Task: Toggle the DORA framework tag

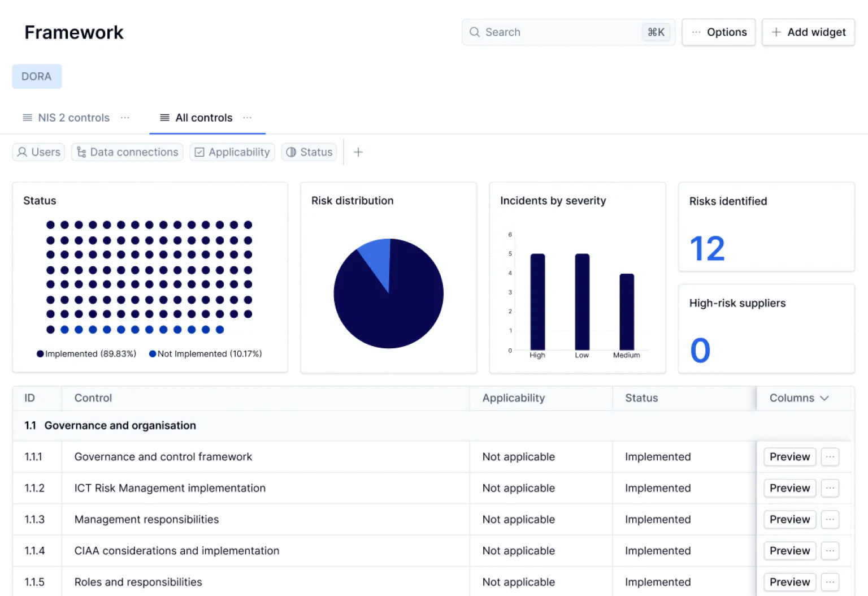Action: pyautogui.click(x=36, y=76)
